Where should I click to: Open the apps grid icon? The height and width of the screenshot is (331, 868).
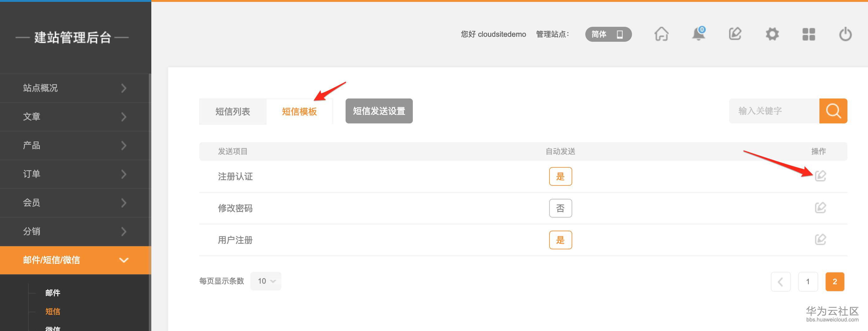click(x=809, y=34)
